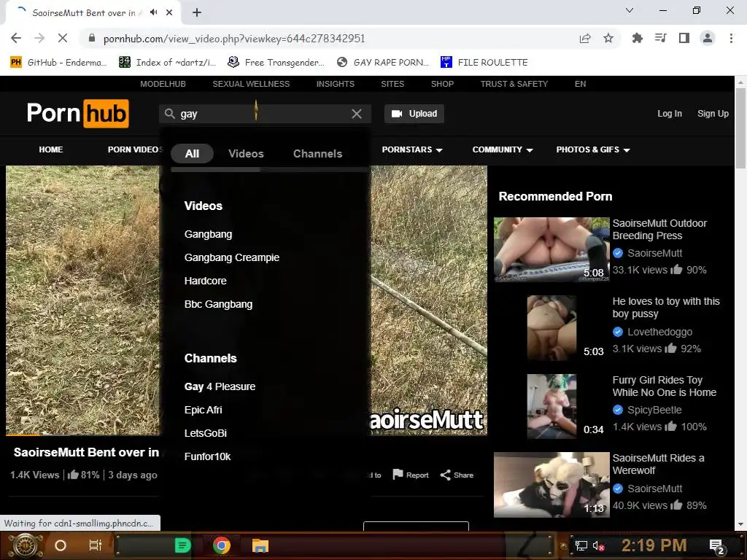Open the extensions puzzle icon

637,38
